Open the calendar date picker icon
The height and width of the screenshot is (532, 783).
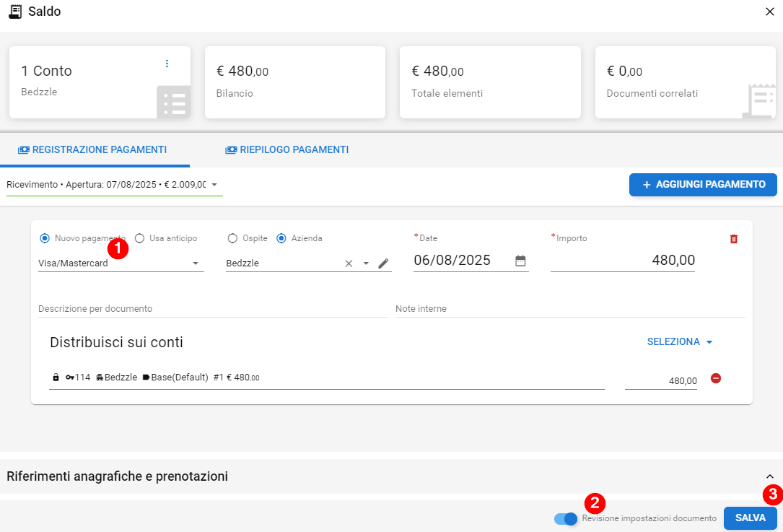pos(520,261)
